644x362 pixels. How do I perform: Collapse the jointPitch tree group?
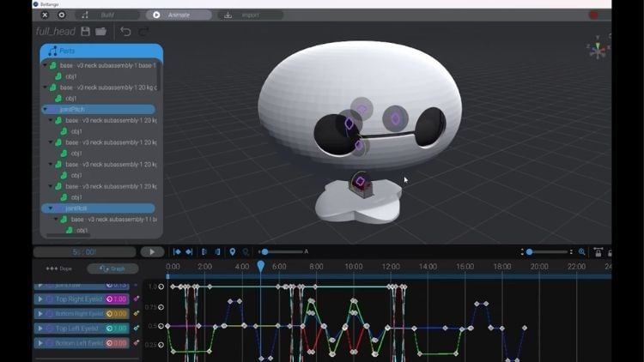pos(46,110)
